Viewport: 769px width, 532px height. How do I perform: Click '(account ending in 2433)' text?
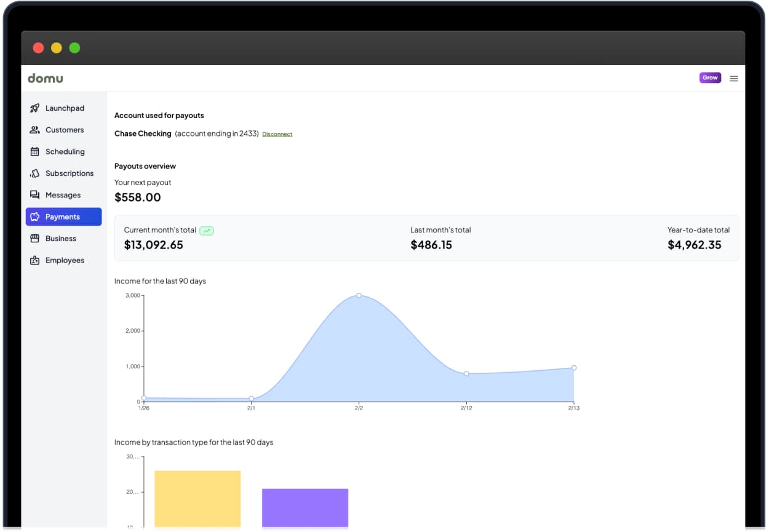[x=217, y=133]
